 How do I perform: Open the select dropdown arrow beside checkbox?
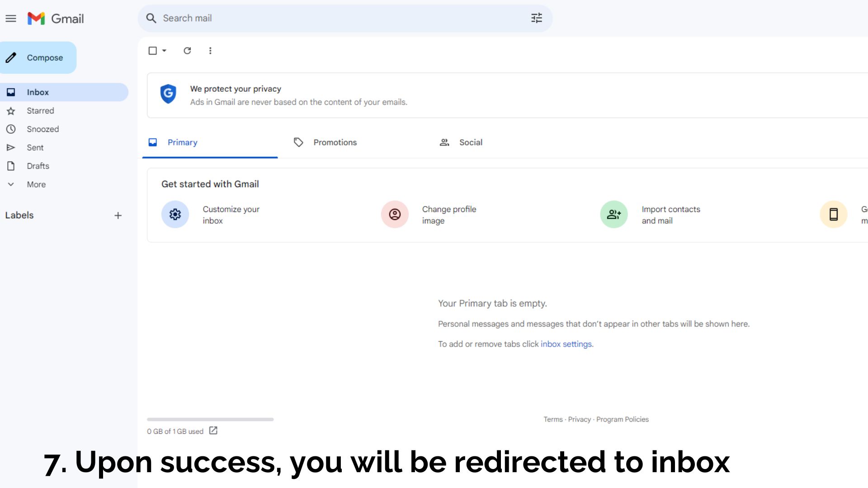[164, 51]
